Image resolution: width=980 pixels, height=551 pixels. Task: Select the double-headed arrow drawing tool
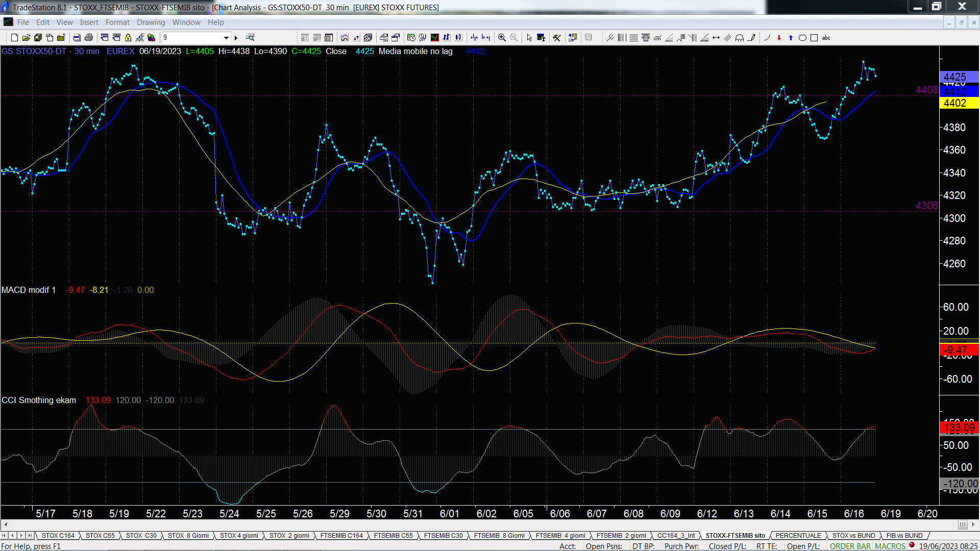[716, 38]
